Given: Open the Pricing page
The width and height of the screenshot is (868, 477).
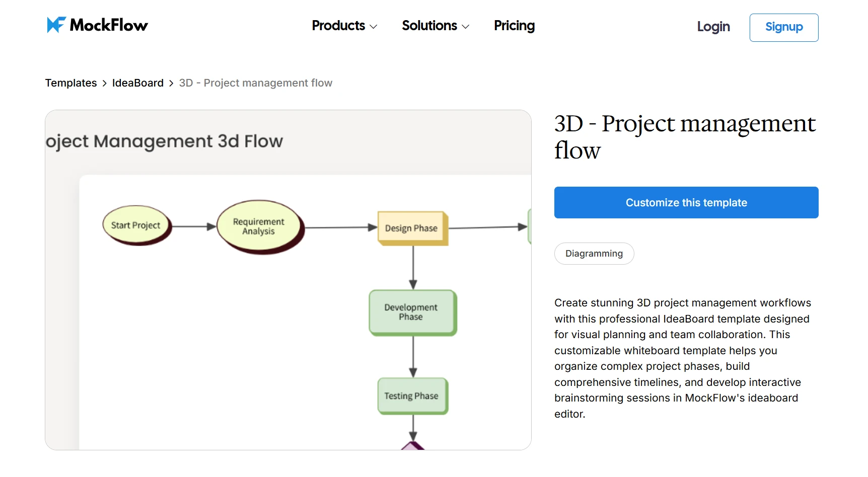Looking at the screenshot, I should coord(514,26).
